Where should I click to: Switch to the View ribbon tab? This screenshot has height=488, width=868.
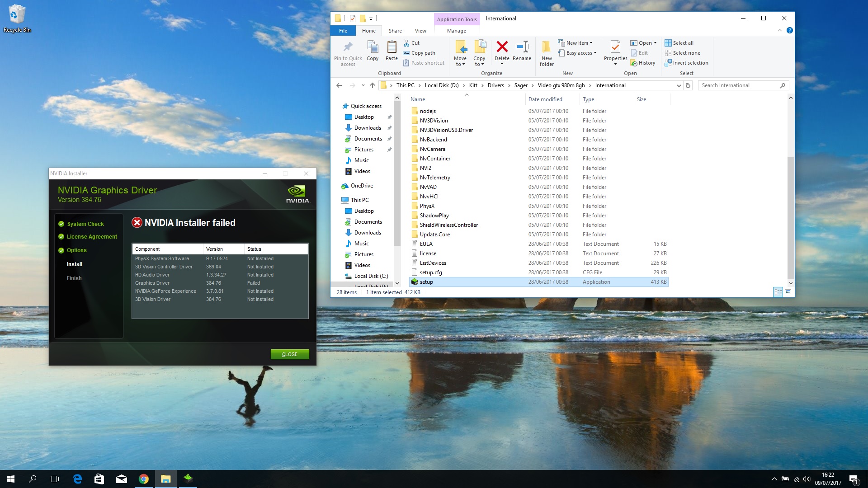[x=420, y=31]
